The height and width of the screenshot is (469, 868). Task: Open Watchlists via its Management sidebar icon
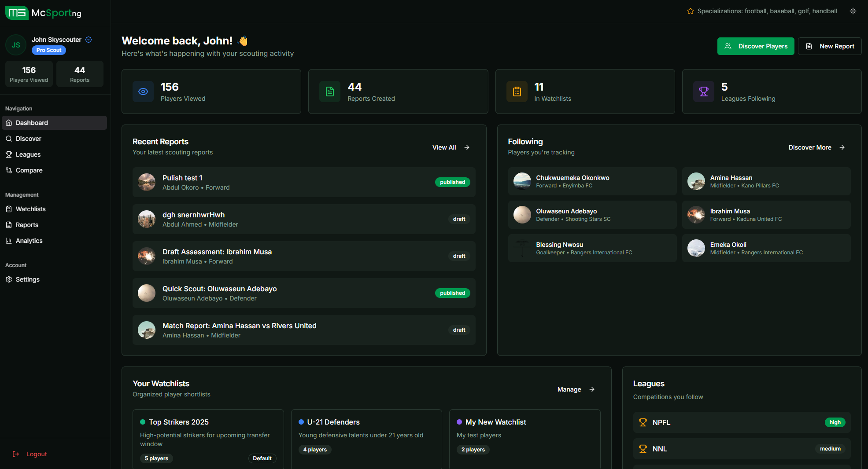point(10,209)
